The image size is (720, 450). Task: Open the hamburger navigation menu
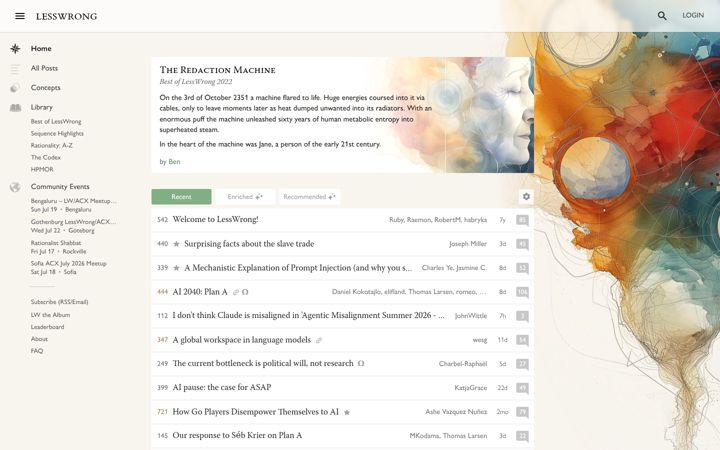(20, 16)
